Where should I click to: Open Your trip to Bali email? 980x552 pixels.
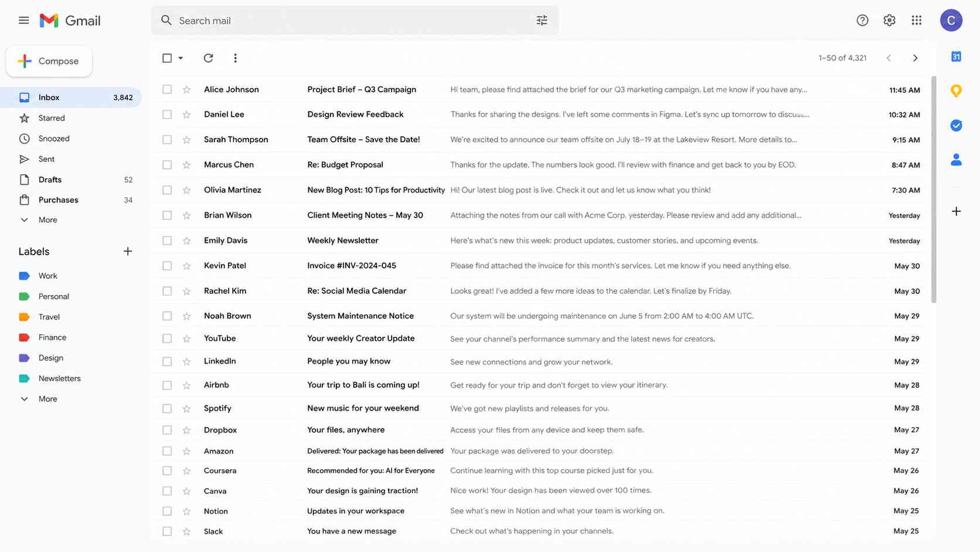click(x=363, y=385)
